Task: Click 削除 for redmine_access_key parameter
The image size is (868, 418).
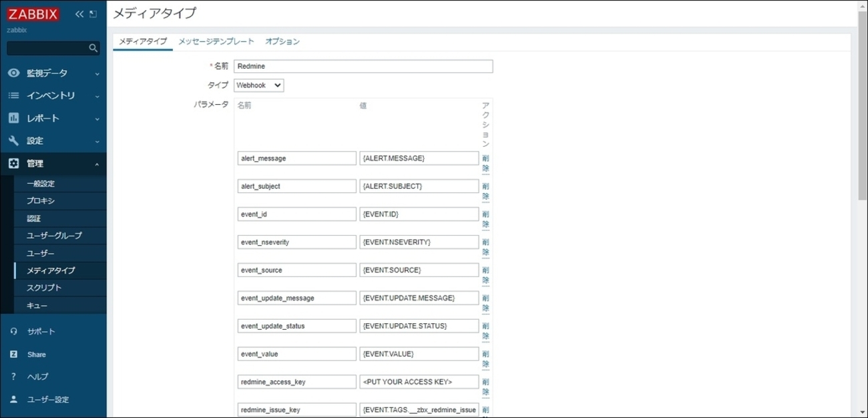Action: [x=485, y=387]
